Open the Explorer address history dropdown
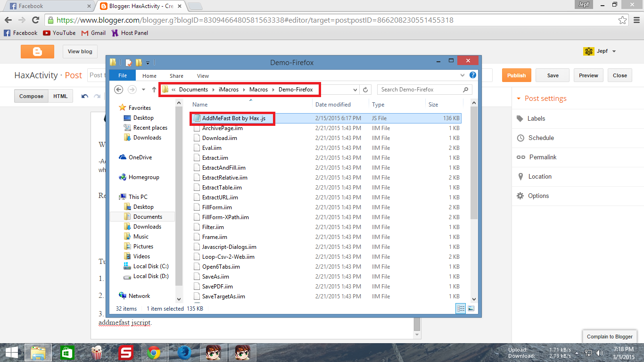Viewport: 644px width, 362px height. coord(355,90)
